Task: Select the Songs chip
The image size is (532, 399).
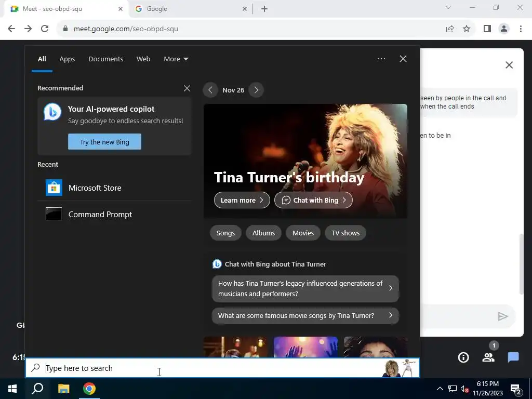Action: [x=225, y=233]
